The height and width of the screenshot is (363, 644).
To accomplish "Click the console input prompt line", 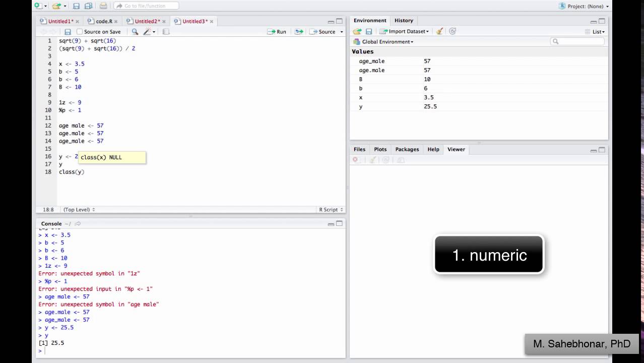I will pyautogui.click(x=191, y=350).
